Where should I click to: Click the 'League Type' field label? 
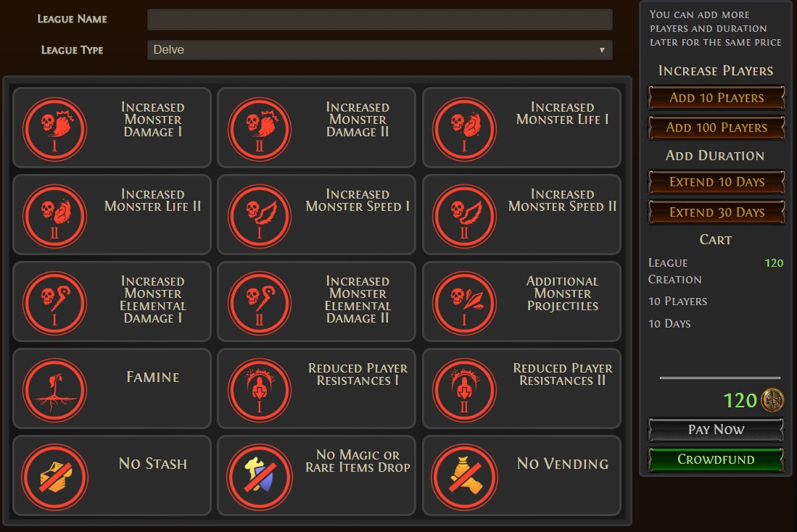(x=73, y=50)
